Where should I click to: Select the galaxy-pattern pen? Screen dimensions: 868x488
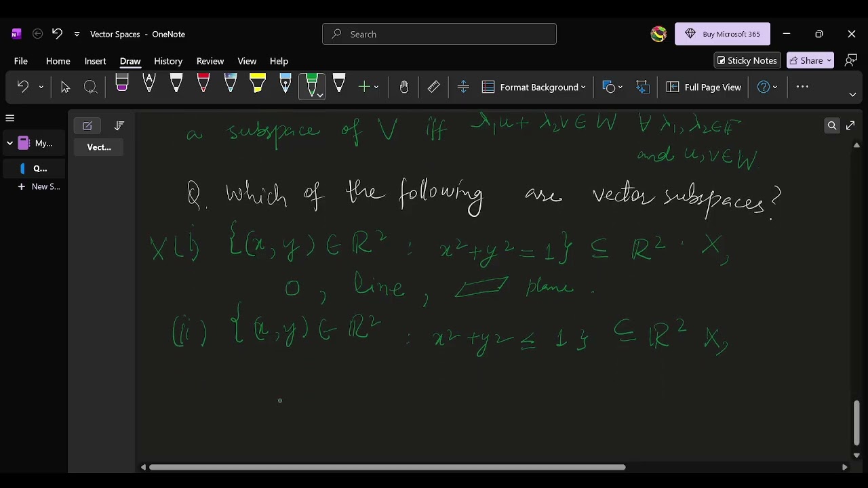pyautogui.click(x=231, y=84)
